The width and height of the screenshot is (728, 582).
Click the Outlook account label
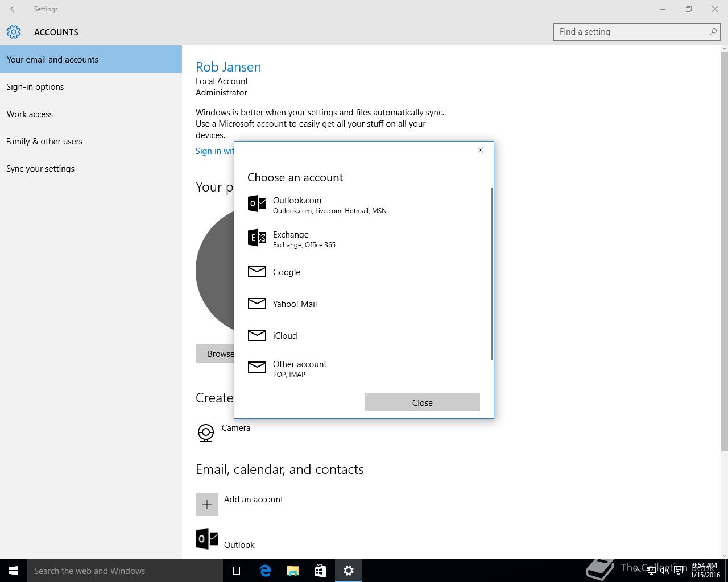(239, 544)
